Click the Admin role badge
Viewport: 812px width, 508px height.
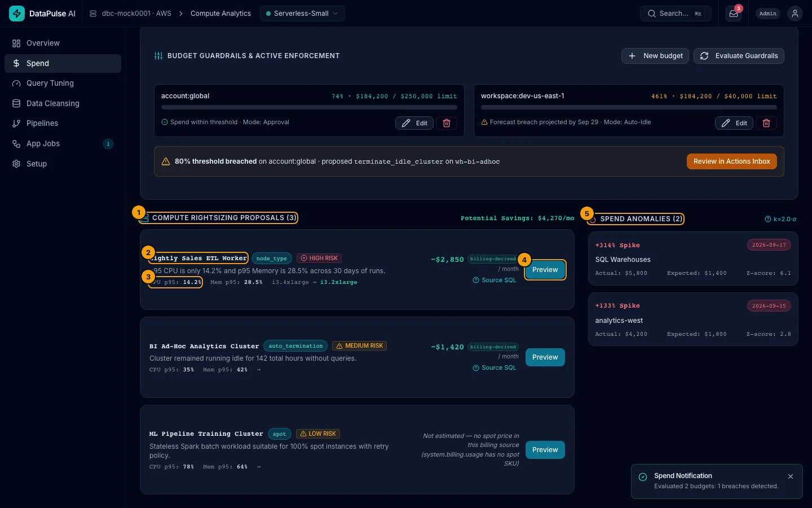(x=768, y=14)
